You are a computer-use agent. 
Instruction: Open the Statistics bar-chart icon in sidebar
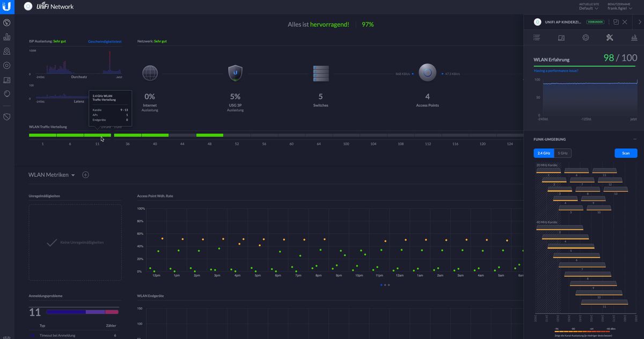tap(7, 37)
